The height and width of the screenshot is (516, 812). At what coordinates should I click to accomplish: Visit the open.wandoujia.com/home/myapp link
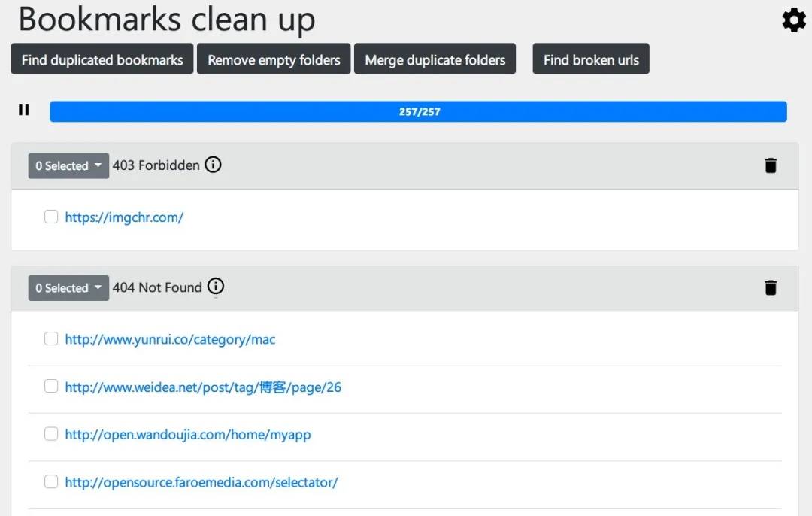pyautogui.click(x=187, y=435)
